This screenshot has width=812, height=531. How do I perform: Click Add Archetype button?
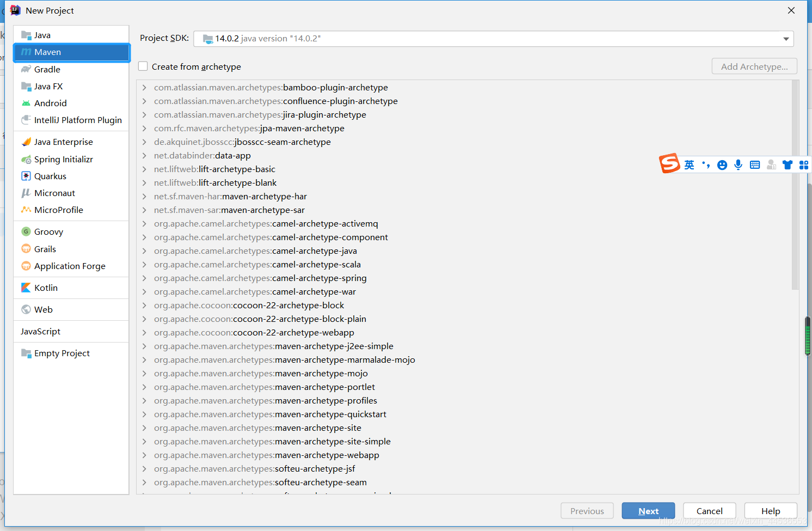pos(754,66)
